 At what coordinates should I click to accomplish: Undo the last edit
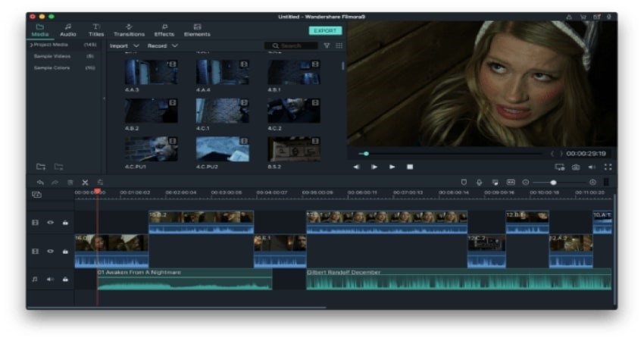pos(40,183)
